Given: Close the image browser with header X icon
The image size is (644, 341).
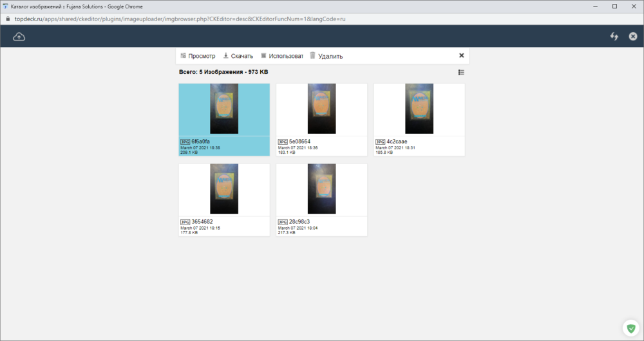Looking at the screenshot, I should (633, 37).
